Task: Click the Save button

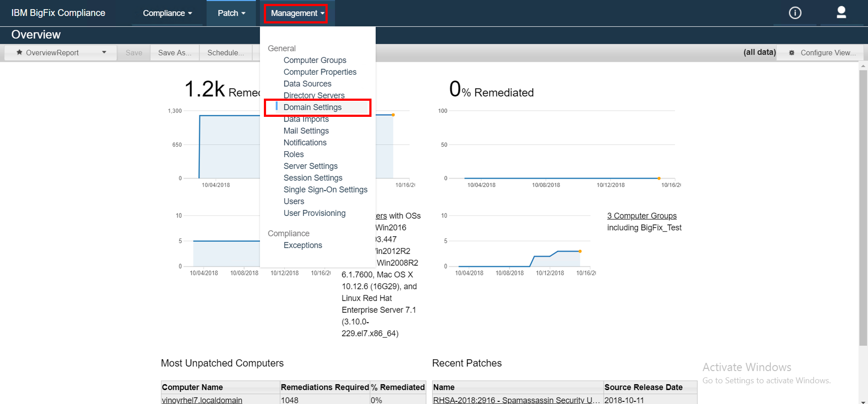Action: 134,53
